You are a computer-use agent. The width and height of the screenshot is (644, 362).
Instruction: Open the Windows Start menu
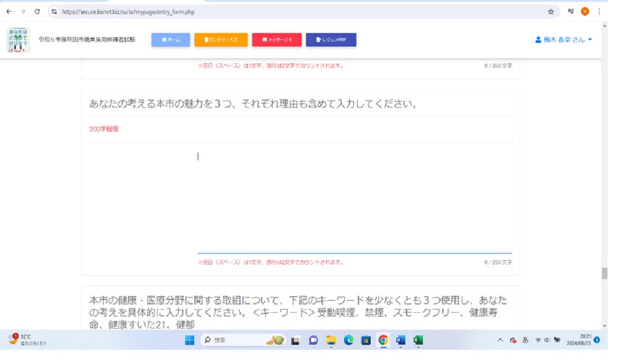pos(190,340)
